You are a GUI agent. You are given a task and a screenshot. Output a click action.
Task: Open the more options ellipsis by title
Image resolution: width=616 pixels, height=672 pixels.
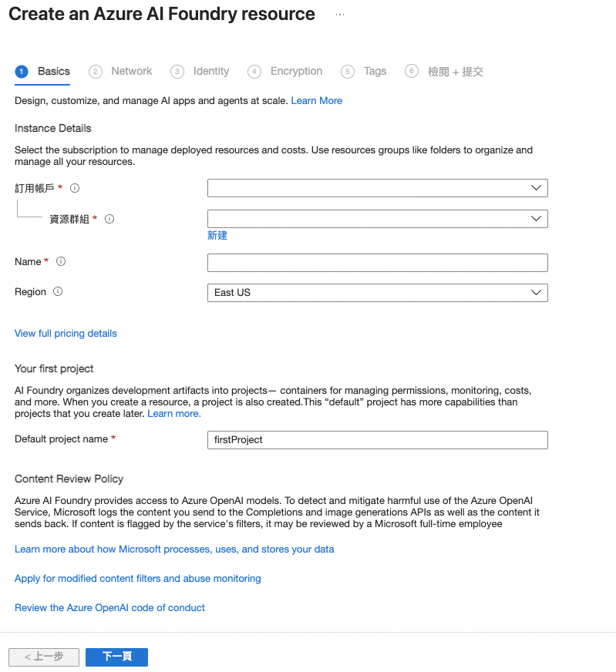(340, 15)
